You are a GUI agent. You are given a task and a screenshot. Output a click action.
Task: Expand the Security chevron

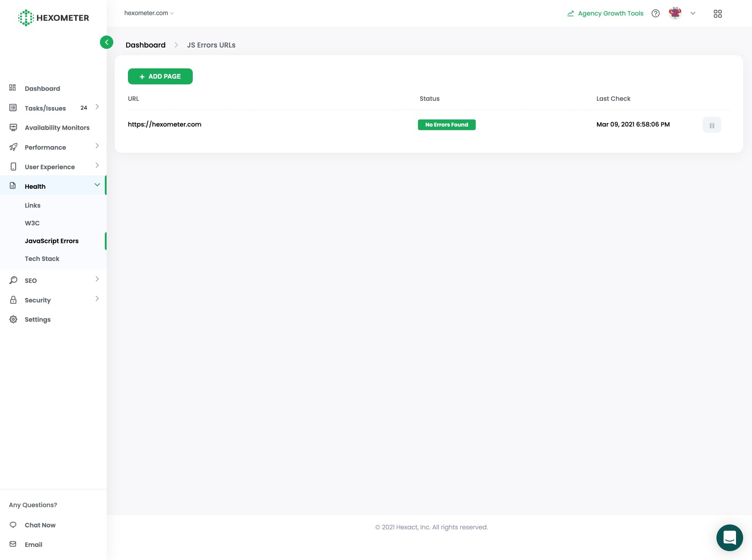point(97,298)
